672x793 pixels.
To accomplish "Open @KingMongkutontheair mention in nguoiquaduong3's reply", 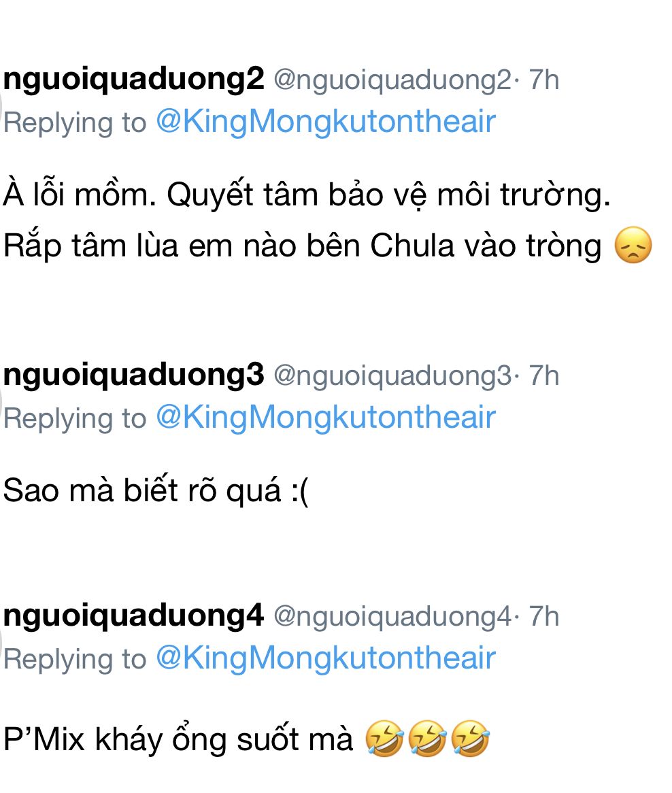I will (x=326, y=417).
